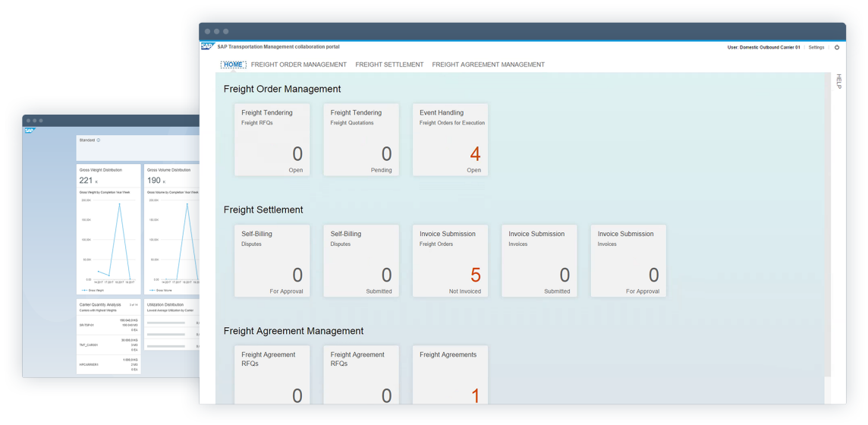This screenshot has width=868, height=425.
Task: Open Self-Billing Disputes For Approval tile
Action: point(272,260)
